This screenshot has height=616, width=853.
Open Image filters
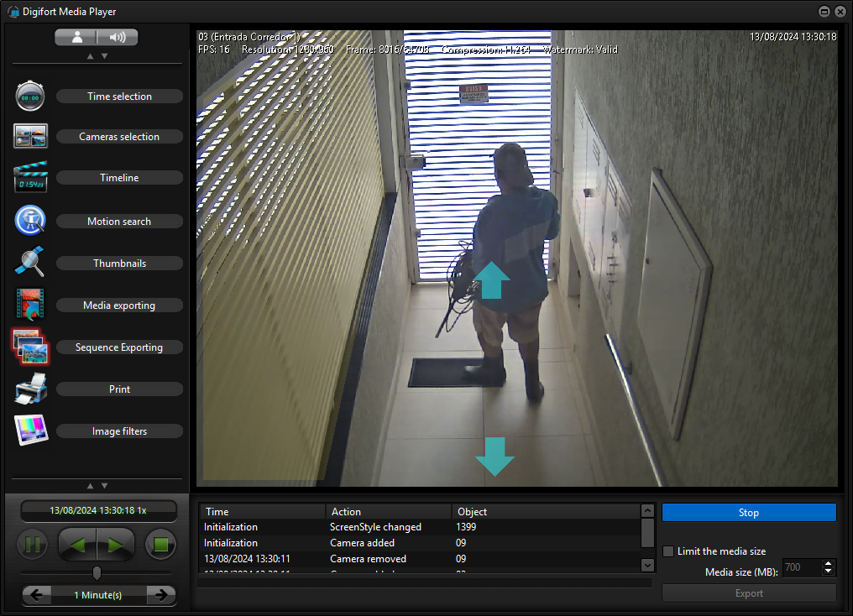(119, 431)
